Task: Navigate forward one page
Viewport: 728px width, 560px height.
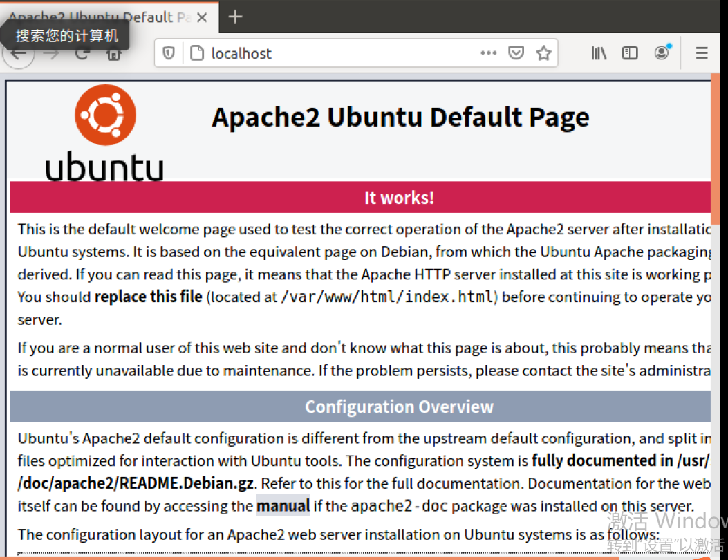Action: (50, 53)
